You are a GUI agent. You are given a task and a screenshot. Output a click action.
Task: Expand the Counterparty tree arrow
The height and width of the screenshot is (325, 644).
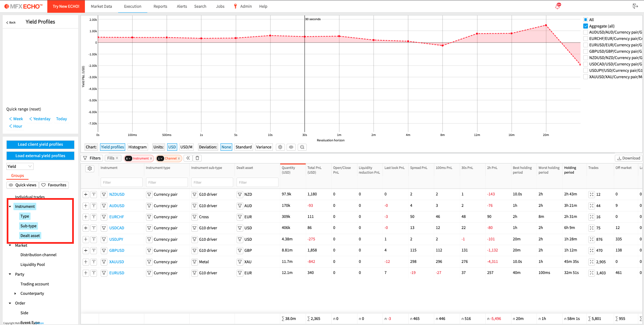(15, 293)
